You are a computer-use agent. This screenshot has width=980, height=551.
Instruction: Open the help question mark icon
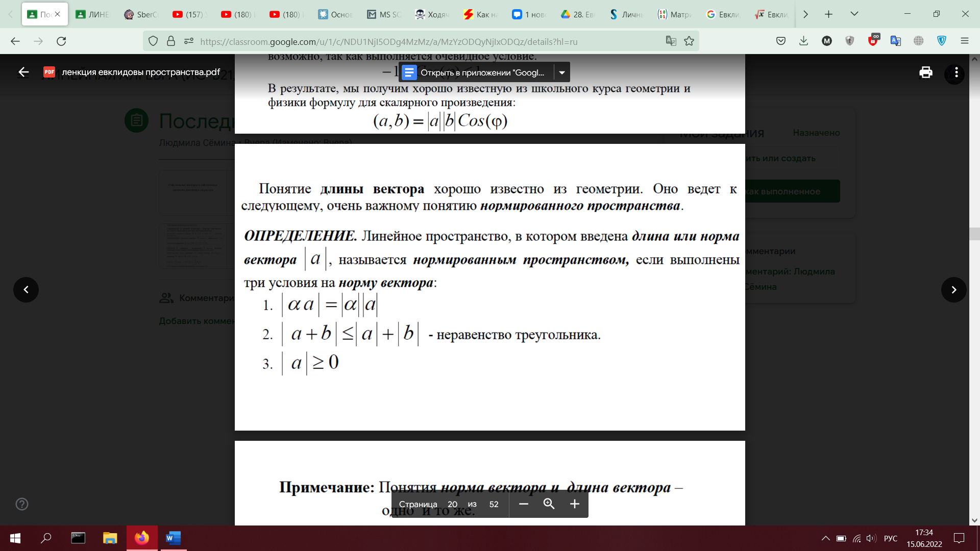pyautogui.click(x=22, y=504)
